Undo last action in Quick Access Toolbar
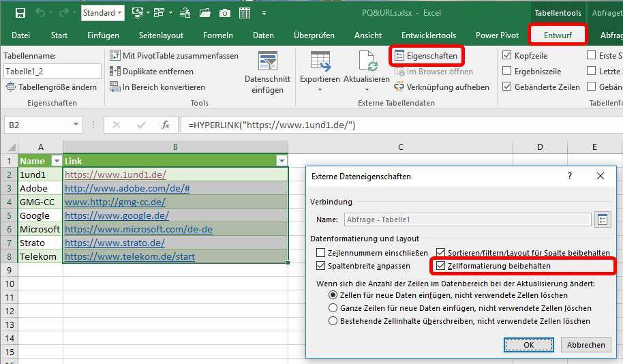Viewport: 623px width, 364px height. point(40,13)
